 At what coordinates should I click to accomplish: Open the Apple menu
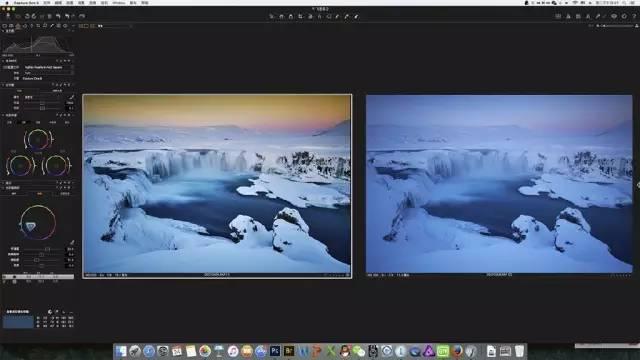7,2
